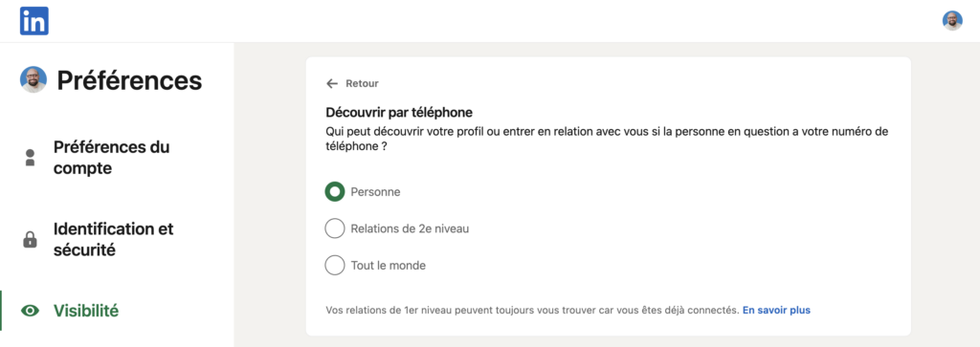Open the En savoir plus link
Image resolution: width=980 pixels, height=347 pixels.
(776, 310)
